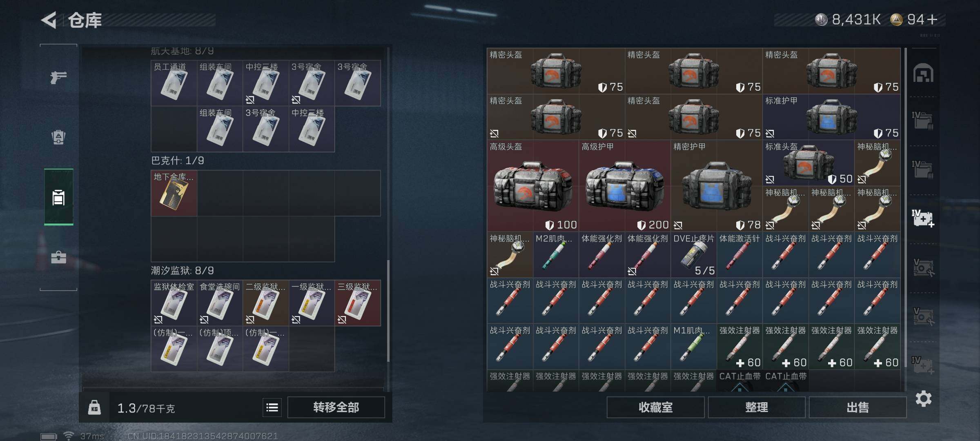This screenshot has width=980, height=441.
Task: Open the helmet-shaped storage icon on right
Action: click(923, 73)
